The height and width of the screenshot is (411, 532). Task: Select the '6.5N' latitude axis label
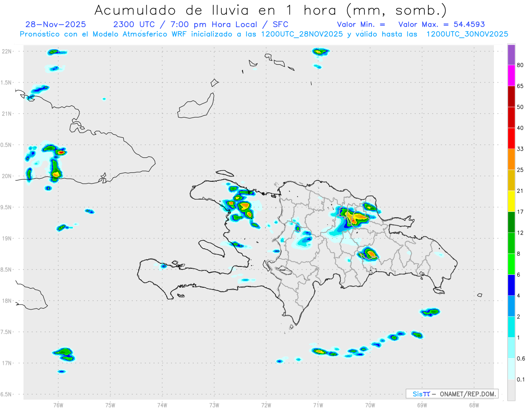(x=7, y=394)
